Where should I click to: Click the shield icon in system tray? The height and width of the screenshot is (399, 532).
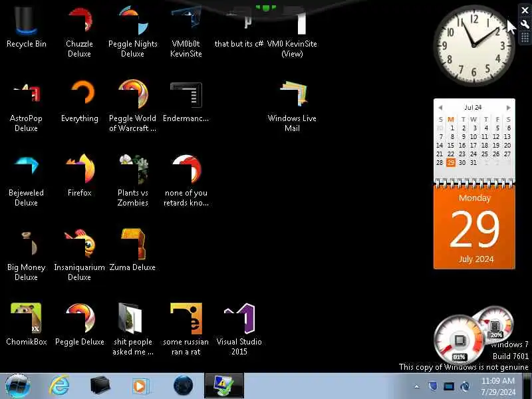pos(432,386)
